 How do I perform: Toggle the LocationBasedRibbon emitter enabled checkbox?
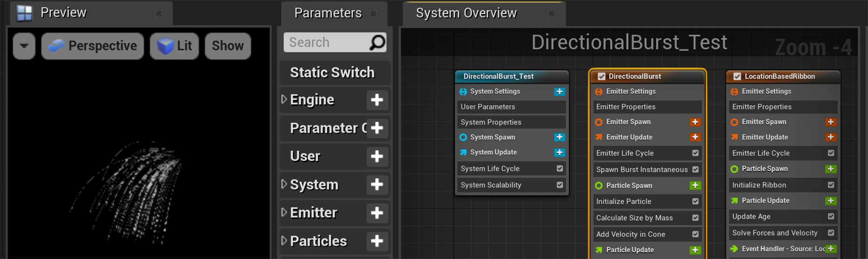737,77
